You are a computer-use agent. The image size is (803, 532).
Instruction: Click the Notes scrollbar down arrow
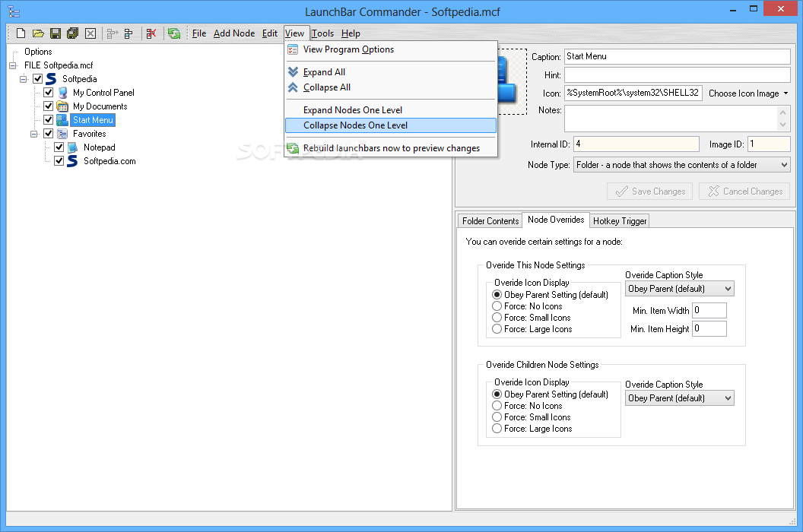point(782,125)
